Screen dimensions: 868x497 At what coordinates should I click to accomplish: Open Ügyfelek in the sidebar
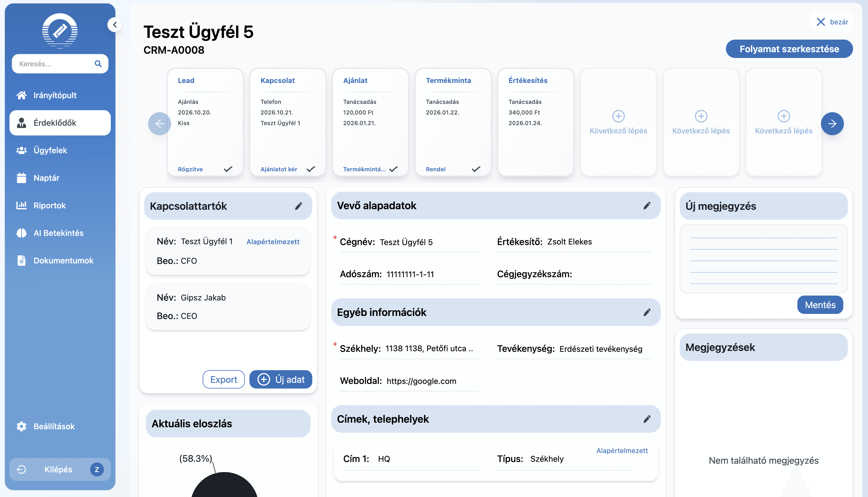pyautogui.click(x=50, y=151)
